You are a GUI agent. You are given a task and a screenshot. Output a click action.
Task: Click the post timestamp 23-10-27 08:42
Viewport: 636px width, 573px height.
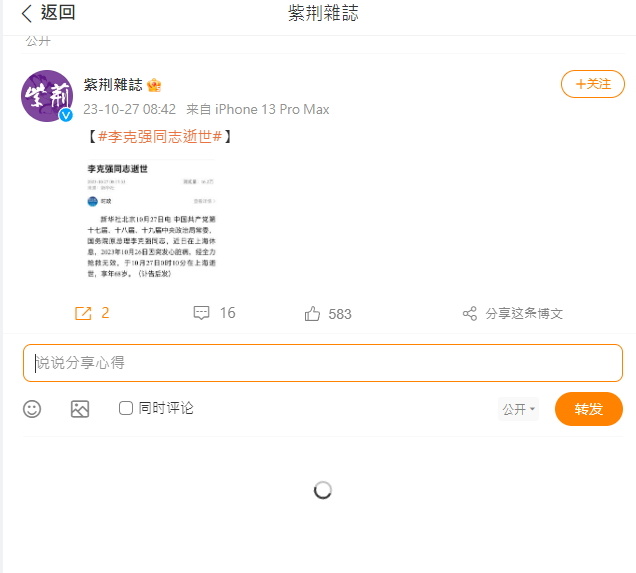point(129,109)
